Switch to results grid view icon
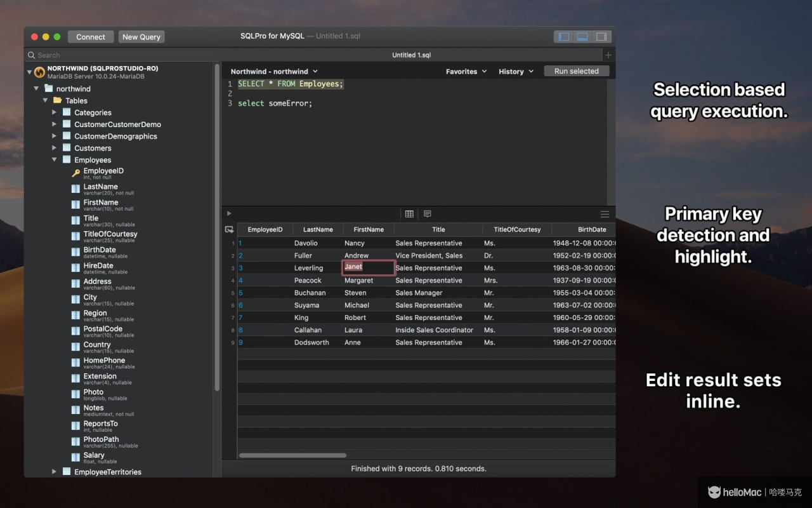This screenshot has height=508, width=812. (409, 214)
